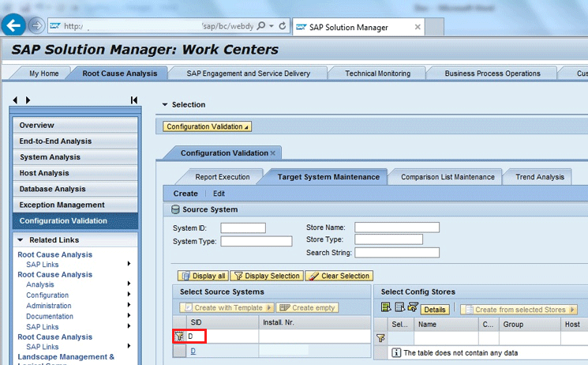Open System Analysis navigation item
588x365 pixels.
point(76,157)
